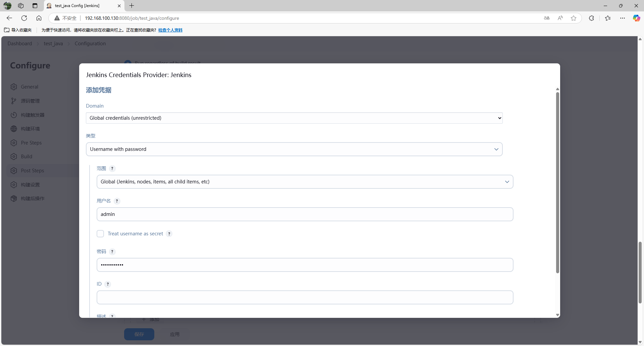
Task: Refresh the page in browser
Action: tap(24, 18)
